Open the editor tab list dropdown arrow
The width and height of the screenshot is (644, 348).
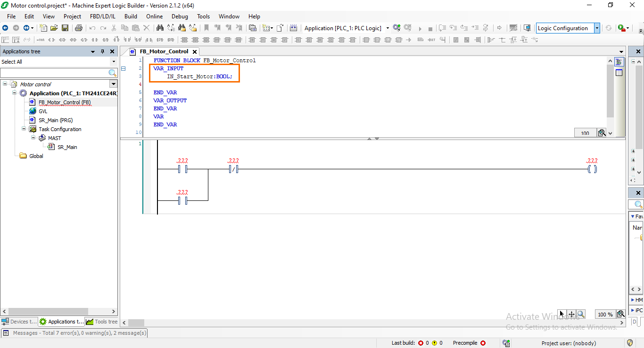pos(621,51)
